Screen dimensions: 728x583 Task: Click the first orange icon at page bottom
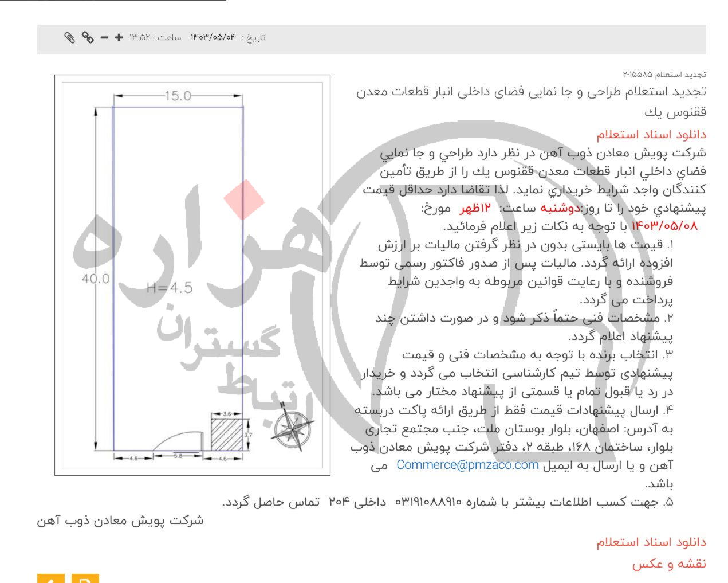pos(52,579)
